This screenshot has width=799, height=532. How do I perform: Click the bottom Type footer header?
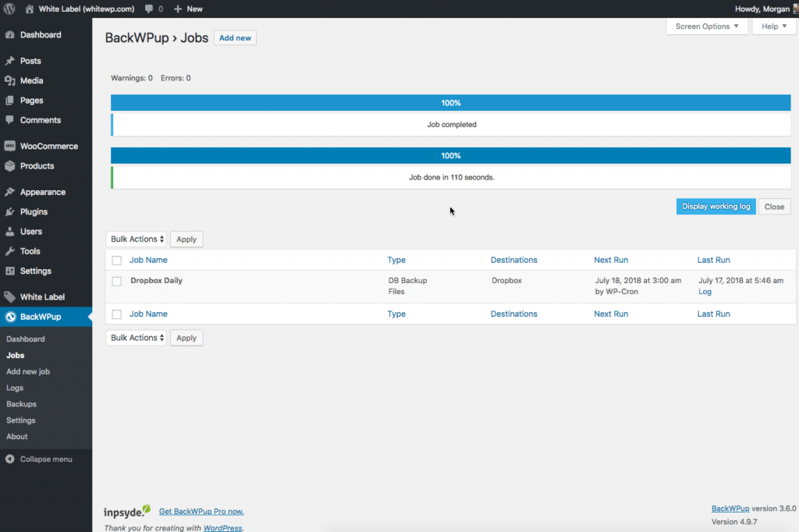point(396,314)
